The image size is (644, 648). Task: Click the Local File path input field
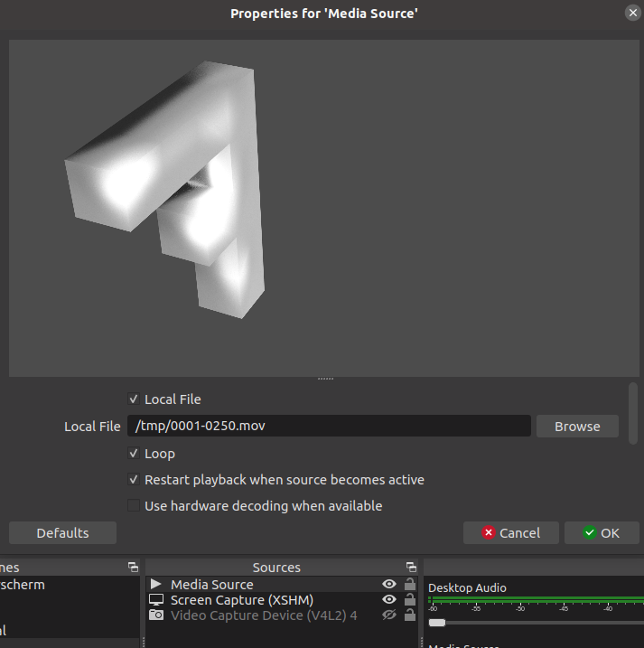pos(329,426)
